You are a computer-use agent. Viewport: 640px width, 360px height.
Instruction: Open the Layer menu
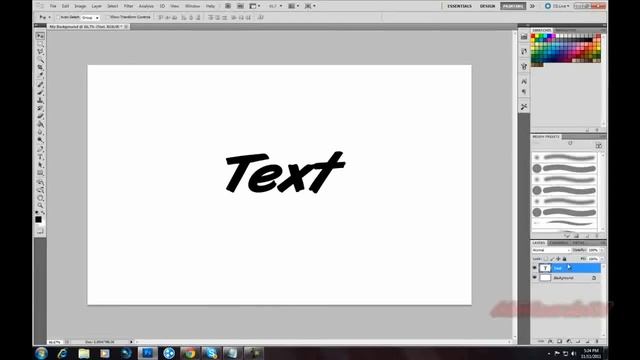tap(97, 6)
